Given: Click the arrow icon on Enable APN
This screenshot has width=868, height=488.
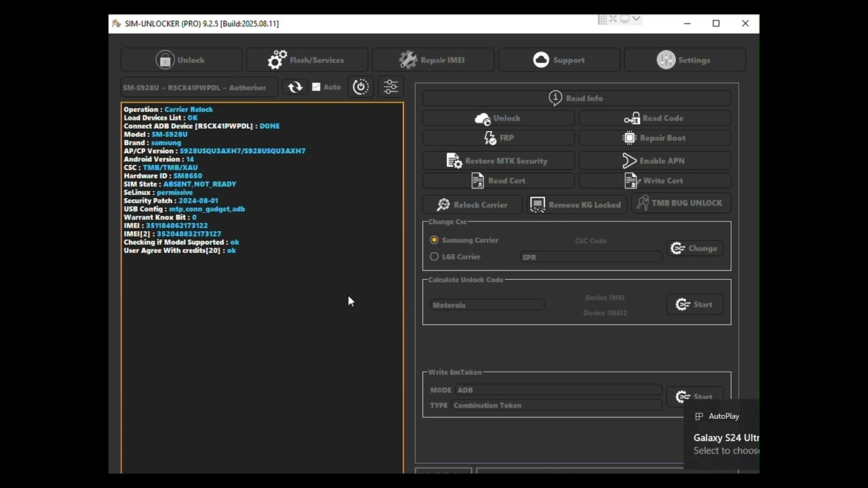Looking at the screenshot, I should click(x=629, y=161).
